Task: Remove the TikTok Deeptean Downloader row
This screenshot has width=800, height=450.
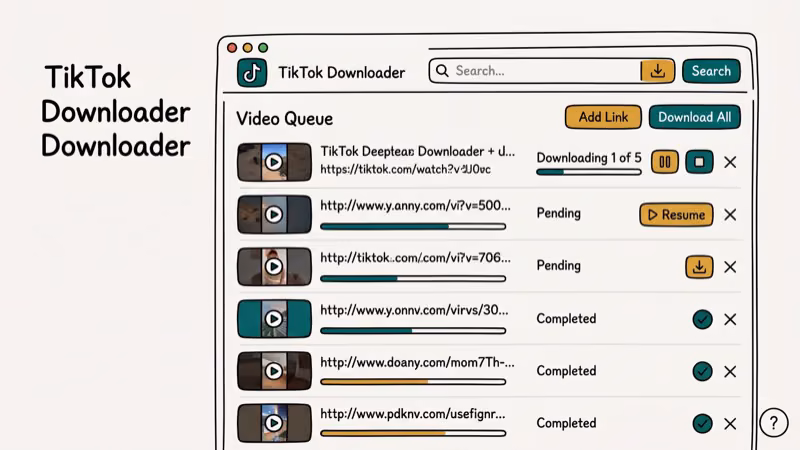Action: pos(730,162)
